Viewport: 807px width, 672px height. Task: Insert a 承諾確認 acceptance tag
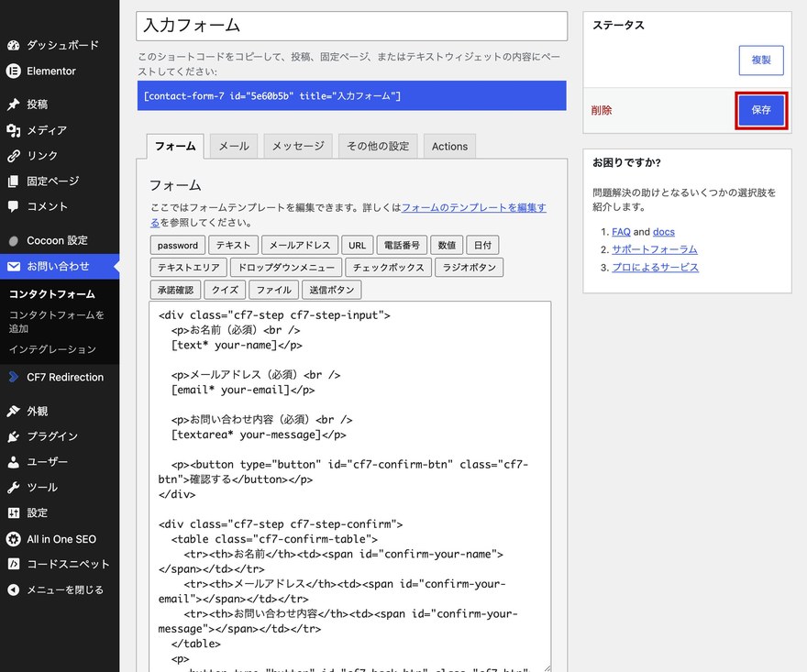(175, 290)
